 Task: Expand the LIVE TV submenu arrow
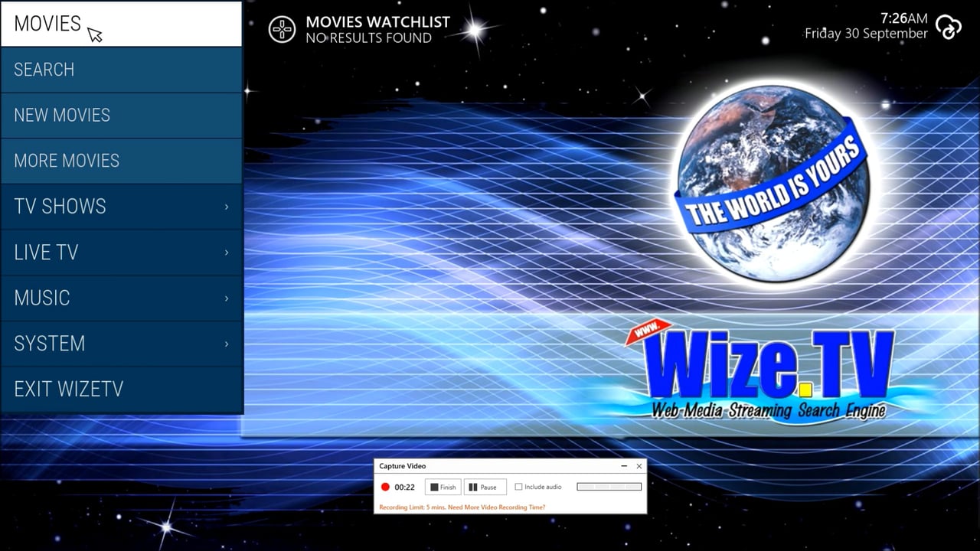(x=227, y=253)
